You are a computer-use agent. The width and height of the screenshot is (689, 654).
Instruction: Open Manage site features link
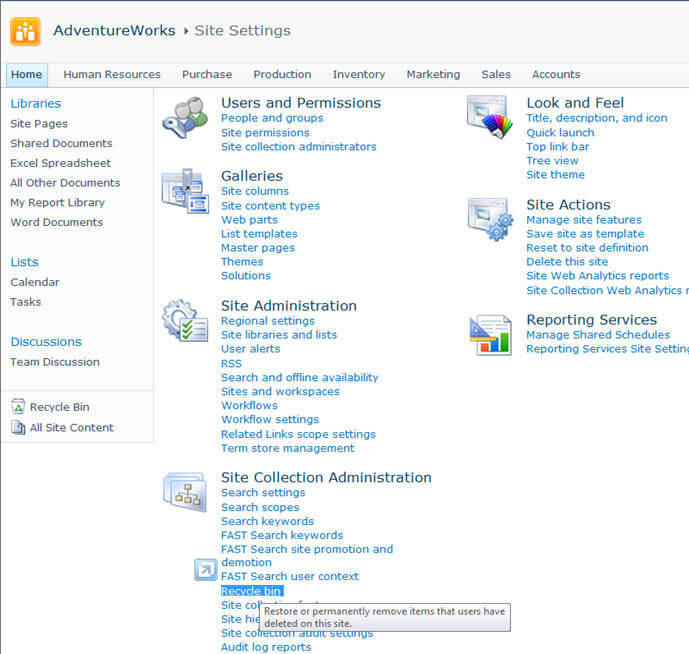[584, 220]
